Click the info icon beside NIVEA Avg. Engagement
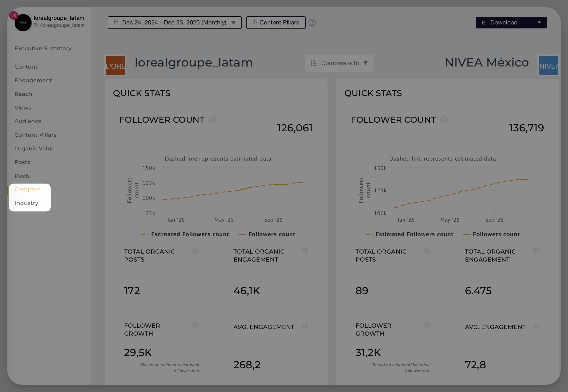 coord(536,327)
